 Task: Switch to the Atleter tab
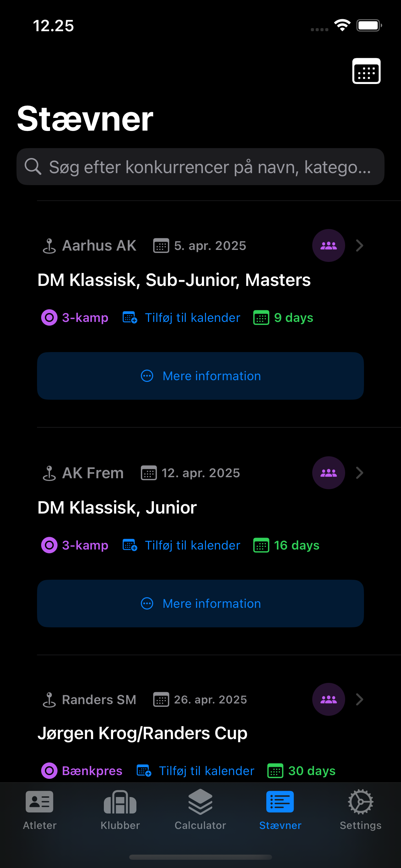click(39, 810)
